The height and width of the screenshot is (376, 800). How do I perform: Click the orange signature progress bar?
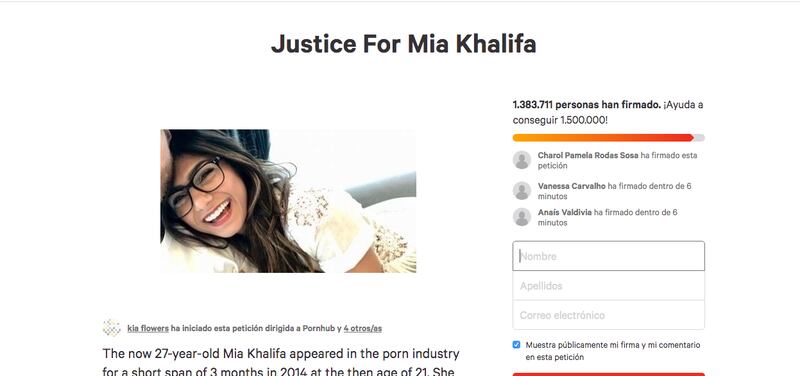(609, 138)
